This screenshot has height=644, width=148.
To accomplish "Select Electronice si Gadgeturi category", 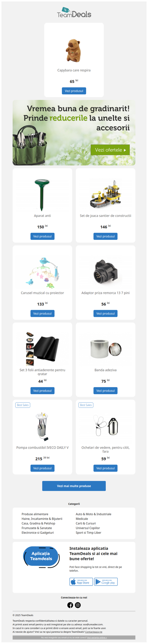I will (38, 533).
